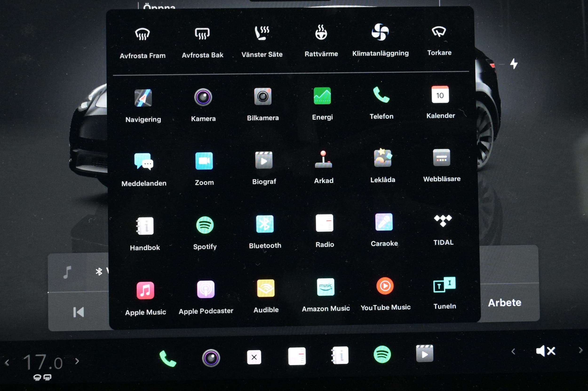
Task: Increase volume with right chevron
Action: 580,350
